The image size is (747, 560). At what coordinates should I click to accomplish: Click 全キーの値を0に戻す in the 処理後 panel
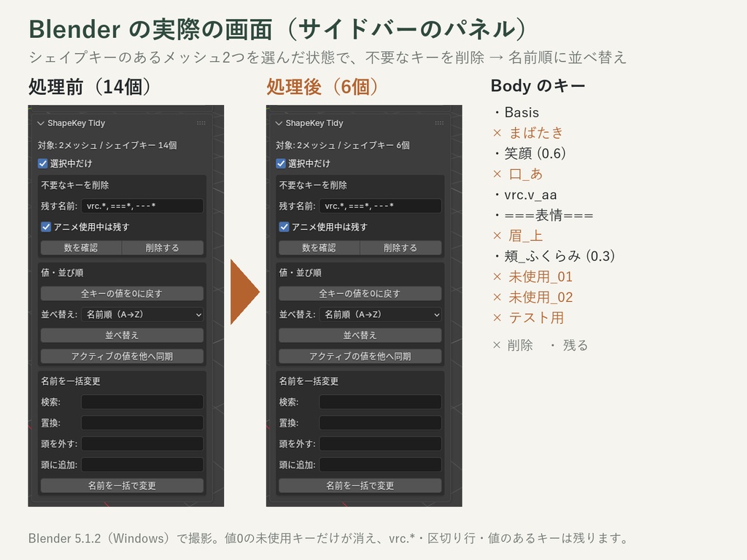(x=360, y=294)
